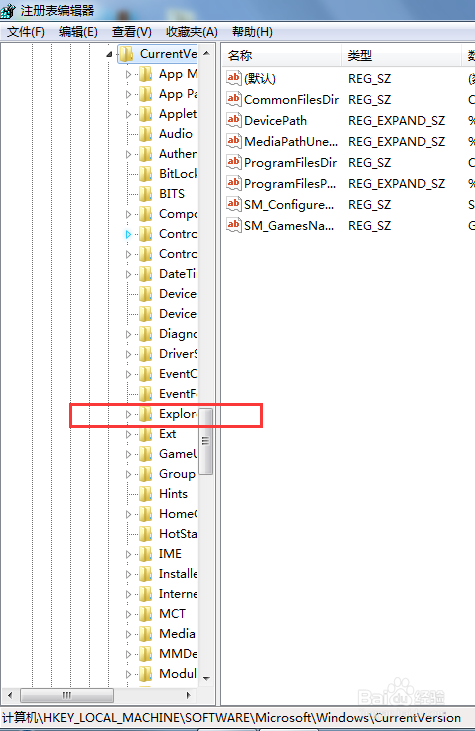Screen dimensions: 475x731
Task: Click REG_EXPAND_SZ type of MediaPathUnexpanded row
Action: click(x=397, y=141)
